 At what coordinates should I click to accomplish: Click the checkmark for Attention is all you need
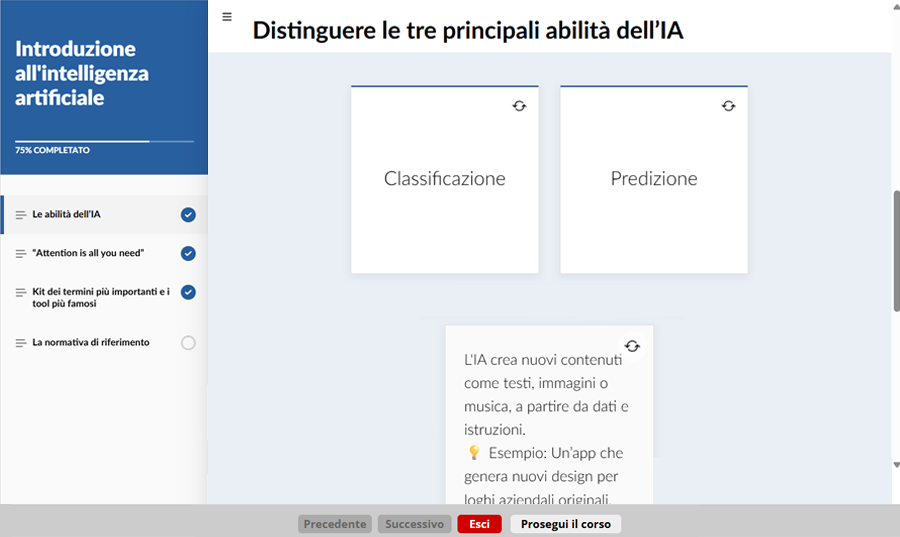pyautogui.click(x=188, y=254)
